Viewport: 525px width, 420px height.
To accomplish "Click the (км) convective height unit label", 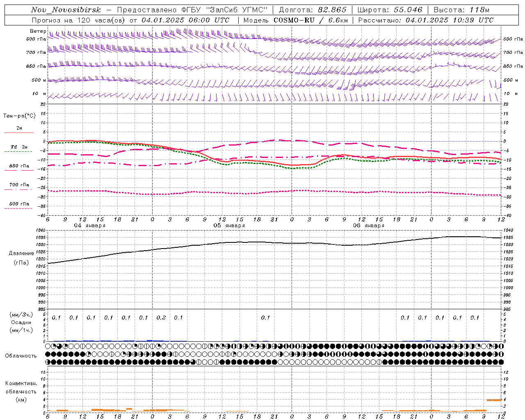I will (21, 399).
